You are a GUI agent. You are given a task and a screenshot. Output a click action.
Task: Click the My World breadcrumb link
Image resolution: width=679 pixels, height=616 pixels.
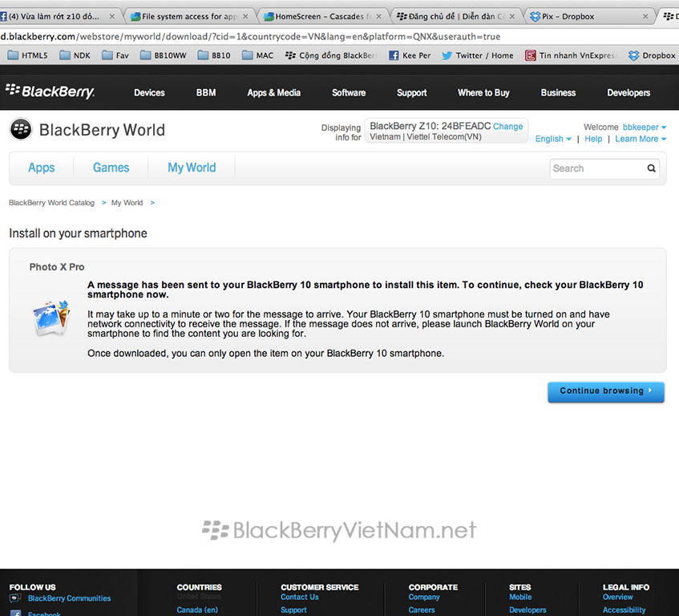click(x=127, y=203)
